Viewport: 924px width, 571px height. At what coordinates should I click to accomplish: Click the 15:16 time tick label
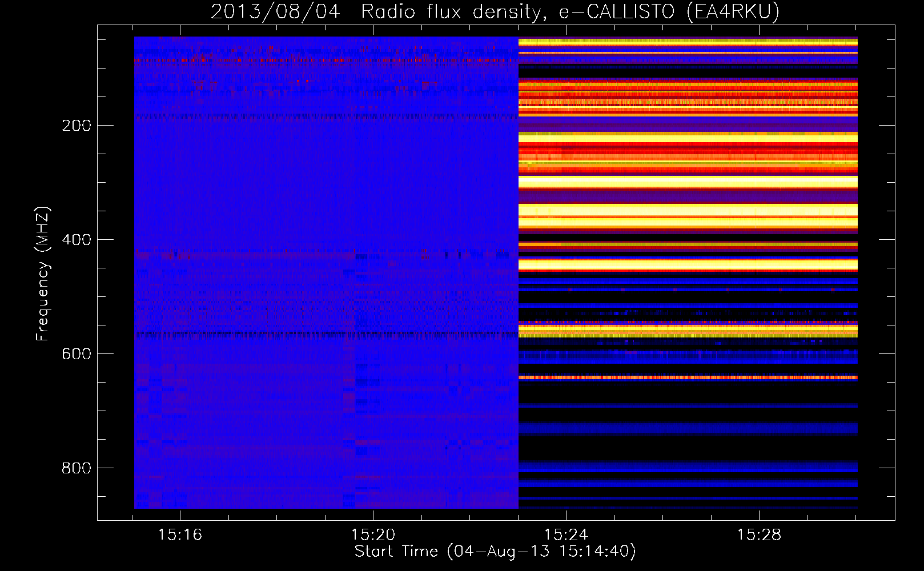coord(180,535)
